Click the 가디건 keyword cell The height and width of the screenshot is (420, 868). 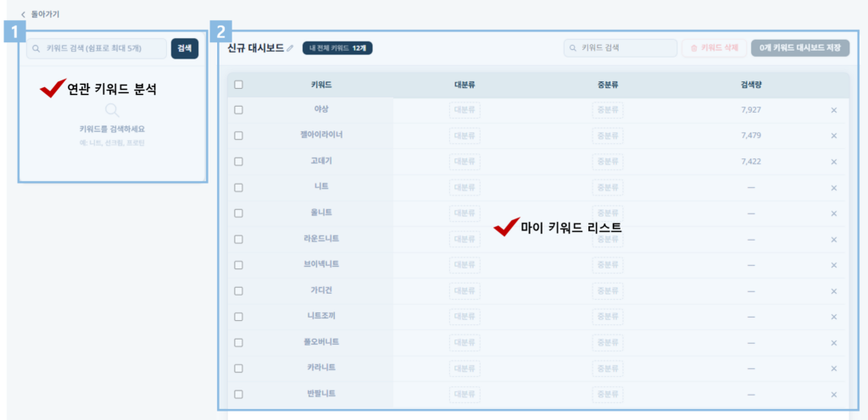coord(320,290)
